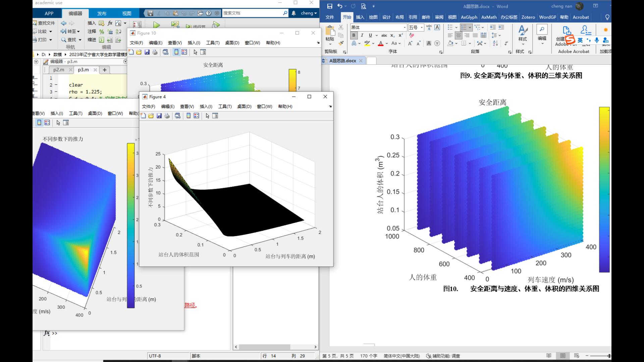
Task: Open Property Inspector in Figure 4 toolbar
Action: [x=215, y=116]
